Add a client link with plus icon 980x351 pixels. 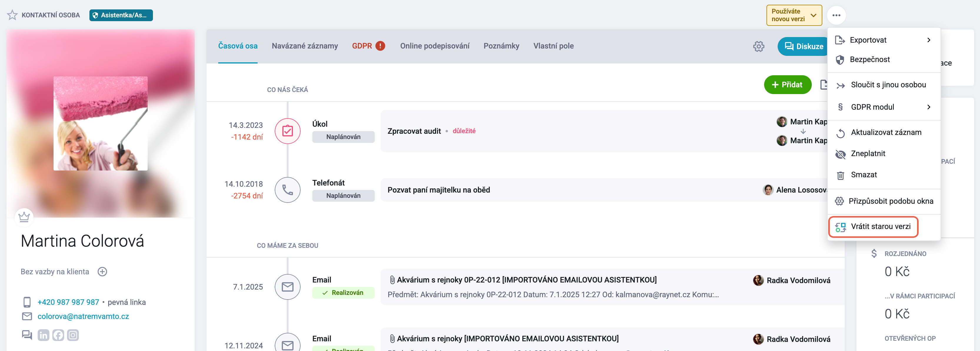tap(102, 272)
